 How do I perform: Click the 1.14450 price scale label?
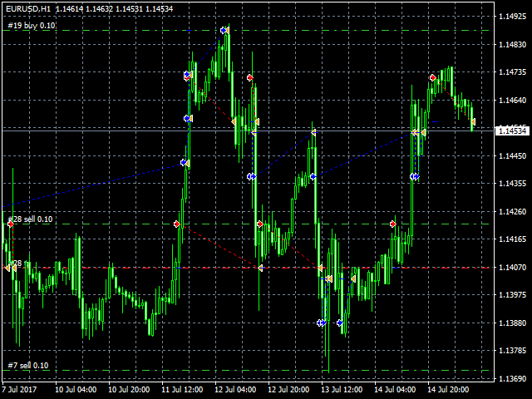pyautogui.click(x=512, y=155)
